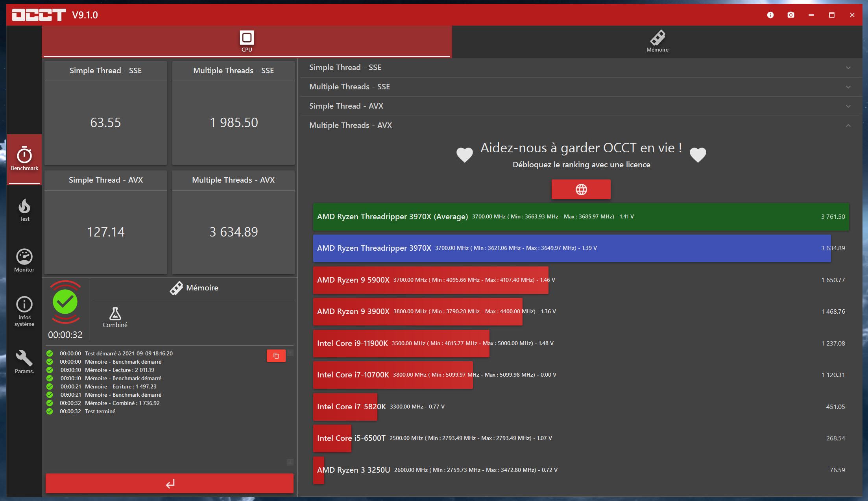Screen dimensions: 868x501
Task: Open the Benchmark section in sidebar
Action: [24, 159]
